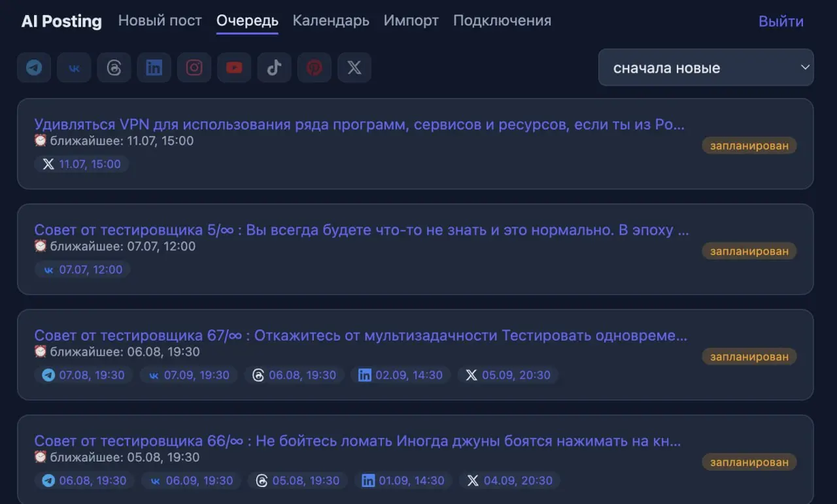This screenshot has width=837, height=504.
Task: Click X chip 04.09, 20:30
Action: pos(510,480)
